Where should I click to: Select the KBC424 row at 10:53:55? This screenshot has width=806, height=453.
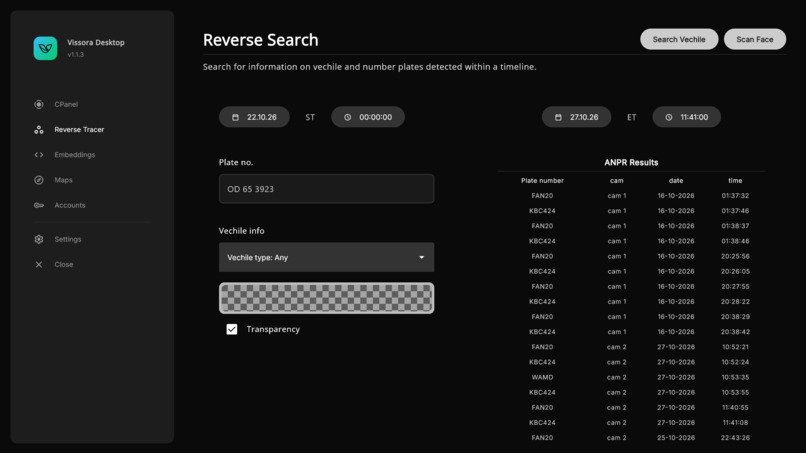tap(631, 392)
